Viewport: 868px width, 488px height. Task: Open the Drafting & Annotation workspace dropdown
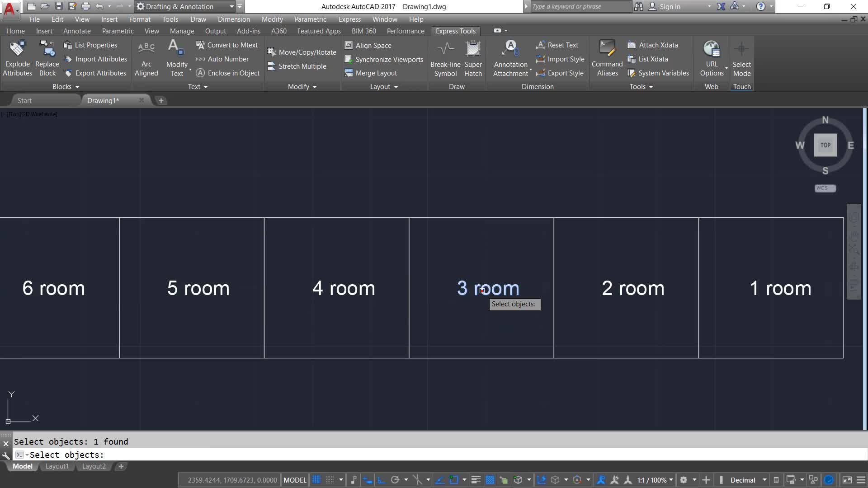point(231,6)
